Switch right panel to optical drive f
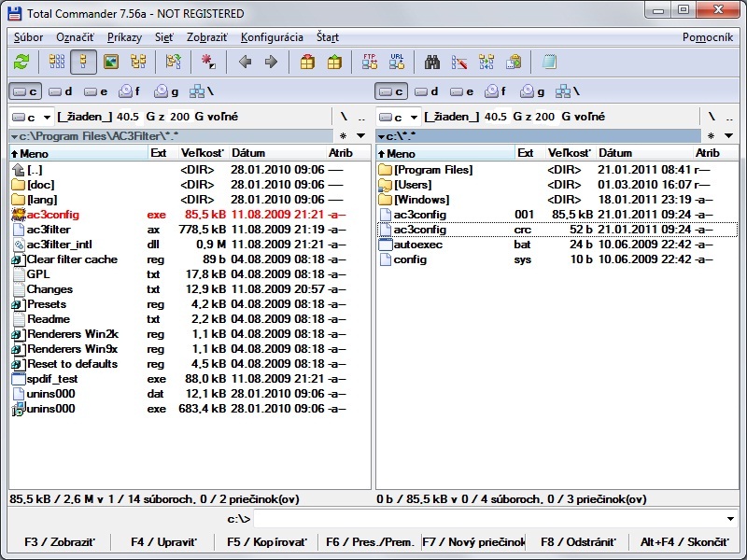747x560 pixels. coord(496,91)
